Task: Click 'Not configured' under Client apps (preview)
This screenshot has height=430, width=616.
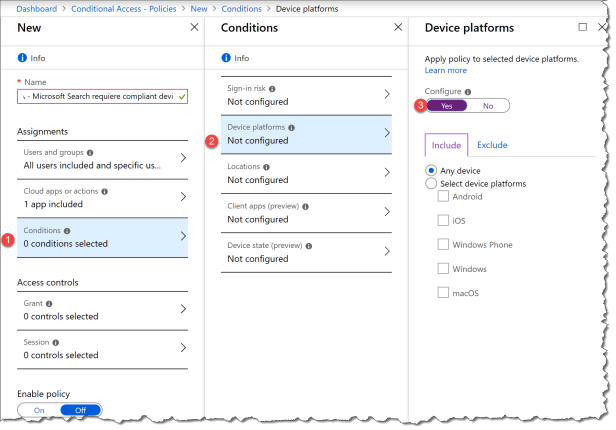Action: click(258, 220)
